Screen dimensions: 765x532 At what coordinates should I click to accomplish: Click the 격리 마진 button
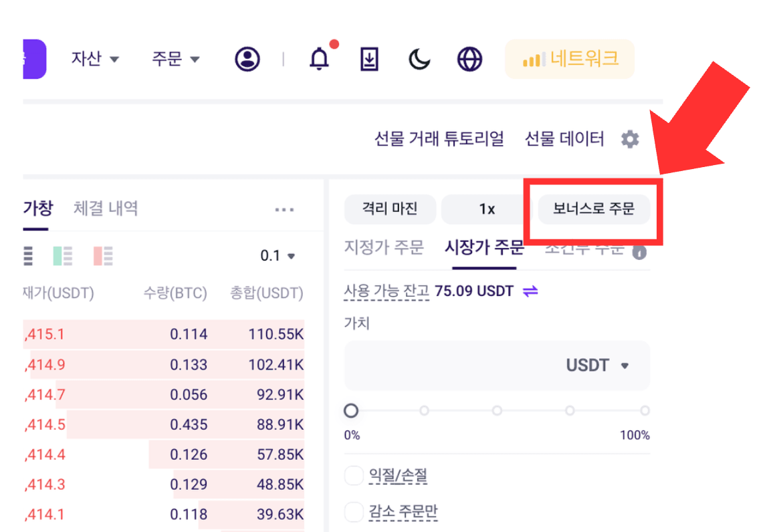point(390,209)
